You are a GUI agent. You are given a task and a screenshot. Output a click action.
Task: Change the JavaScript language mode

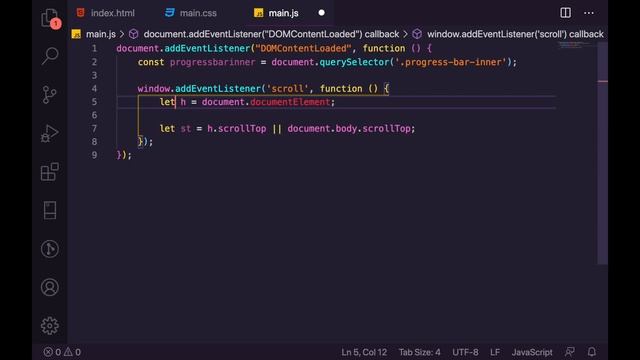pos(531,352)
